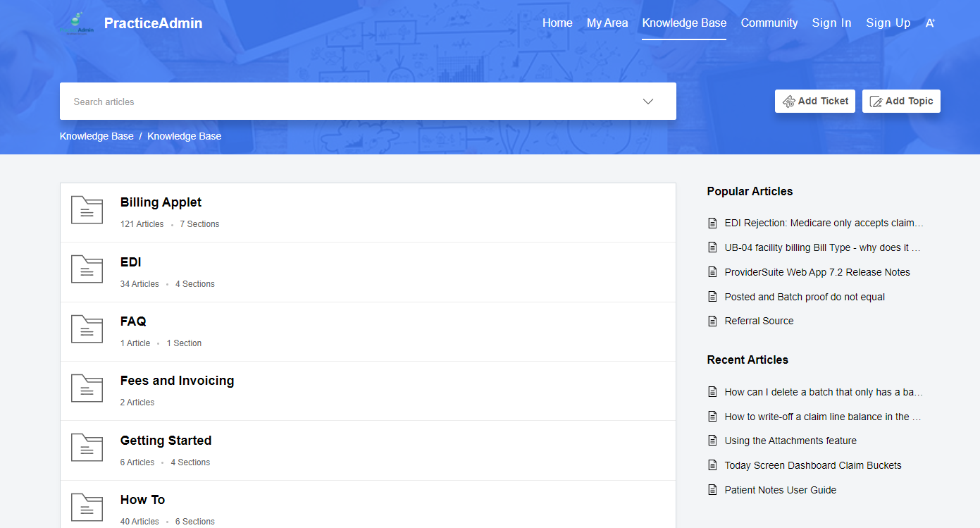This screenshot has width=980, height=528.
Task: Click the 1 Section text under FAQ
Action: [x=184, y=343]
